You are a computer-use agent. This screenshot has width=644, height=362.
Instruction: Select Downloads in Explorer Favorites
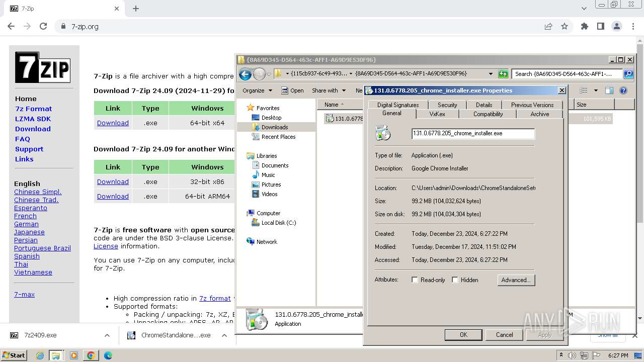tap(275, 127)
